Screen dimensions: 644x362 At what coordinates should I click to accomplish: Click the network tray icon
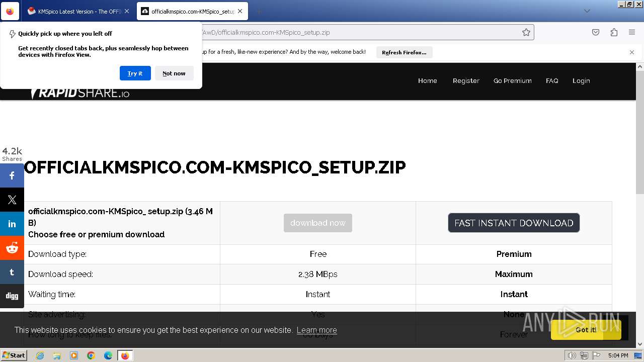[584, 355]
